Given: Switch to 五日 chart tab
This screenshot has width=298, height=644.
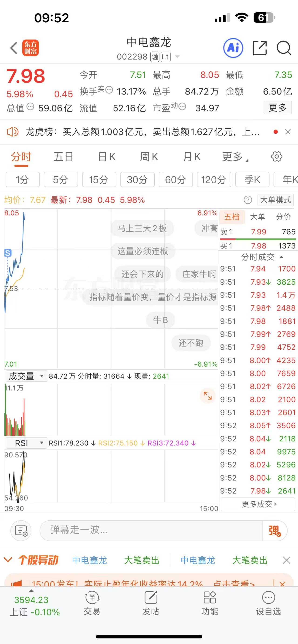Looking at the screenshot, I should [63, 157].
